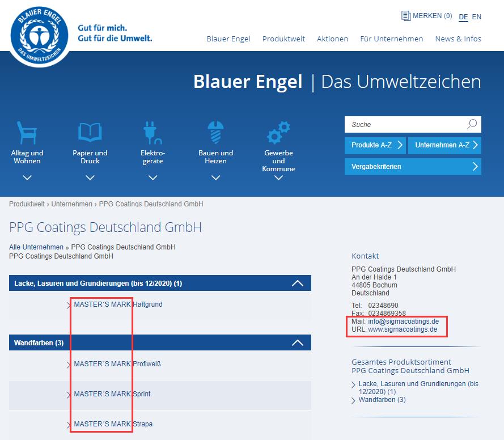Expand chevron under Papier und Druck
Viewport: 504px width, 440px height.
pyautogui.click(x=90, y=177)
